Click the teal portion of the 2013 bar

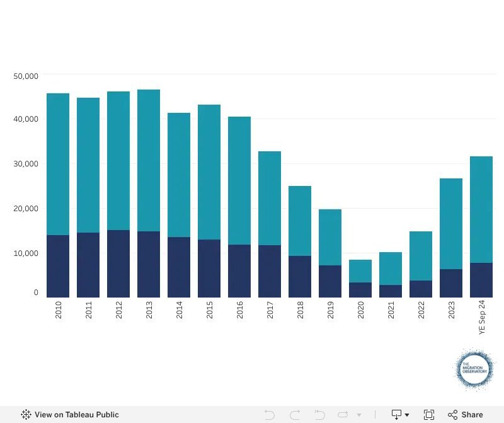[x=149, y=160]
